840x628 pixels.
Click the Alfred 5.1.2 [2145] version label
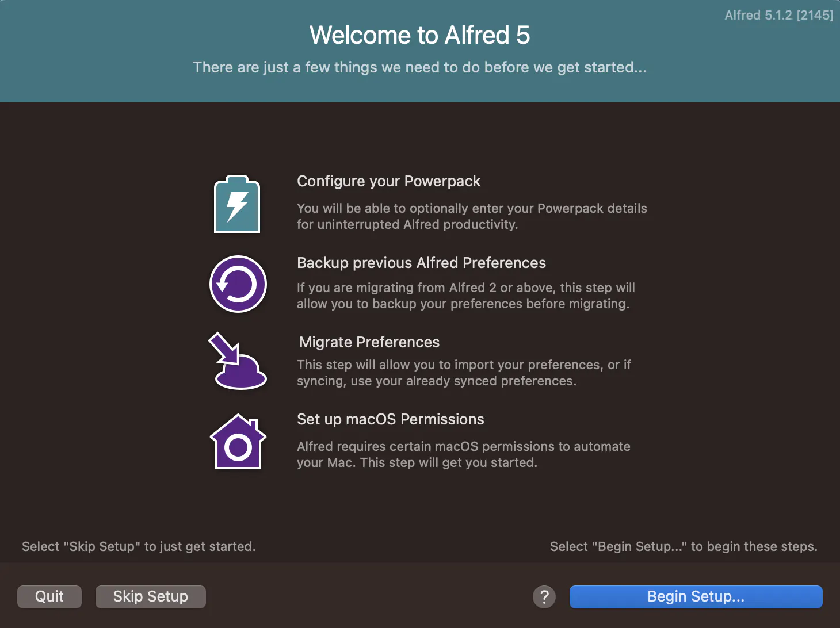pyautogui.click(x=779, y=15)
